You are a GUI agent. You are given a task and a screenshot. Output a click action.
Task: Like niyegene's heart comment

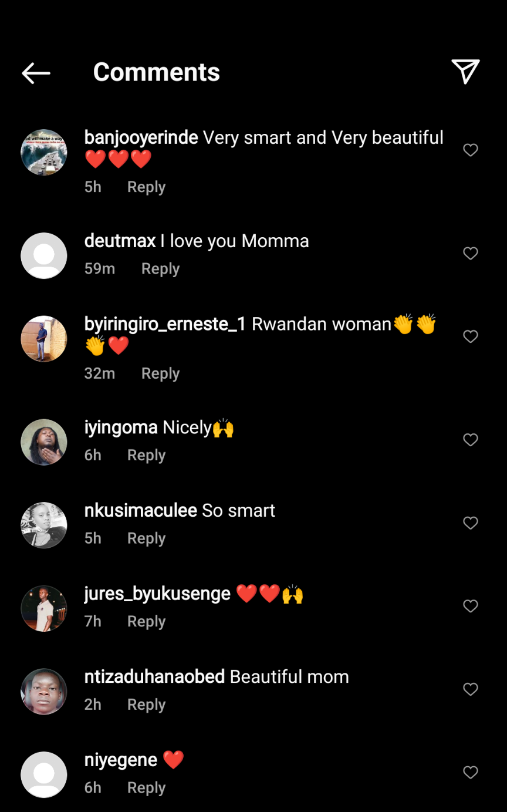point(471,773)
